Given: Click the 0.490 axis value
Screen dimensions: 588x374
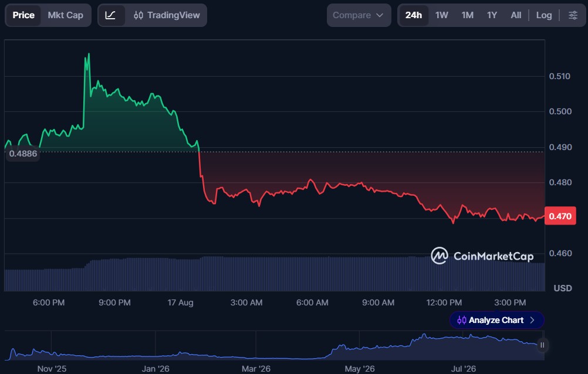Looking at the screenshot, I should click(560, 147).
